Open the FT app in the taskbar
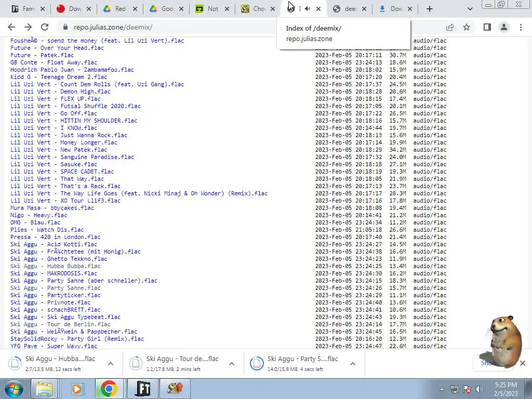The height and width of the screenshot is (399, 532). (x=143, y=389)
